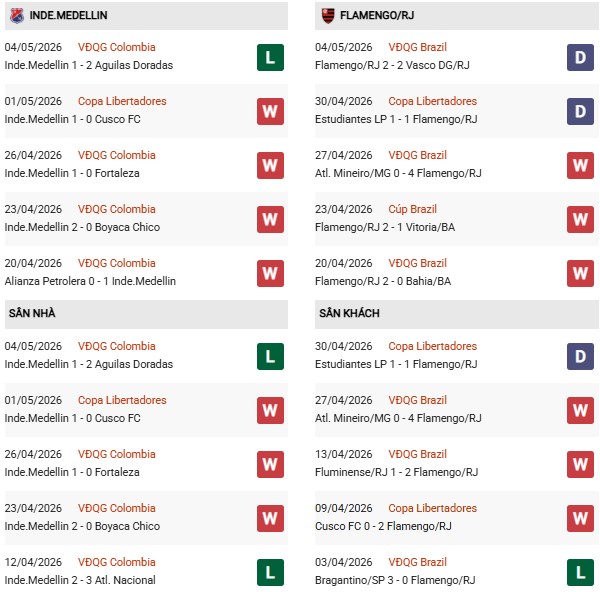Open Copa Libertadores link dated 09/04/2026
This screenshot has width=600, height=592.
pyautogui.click(x=432, y=508)
